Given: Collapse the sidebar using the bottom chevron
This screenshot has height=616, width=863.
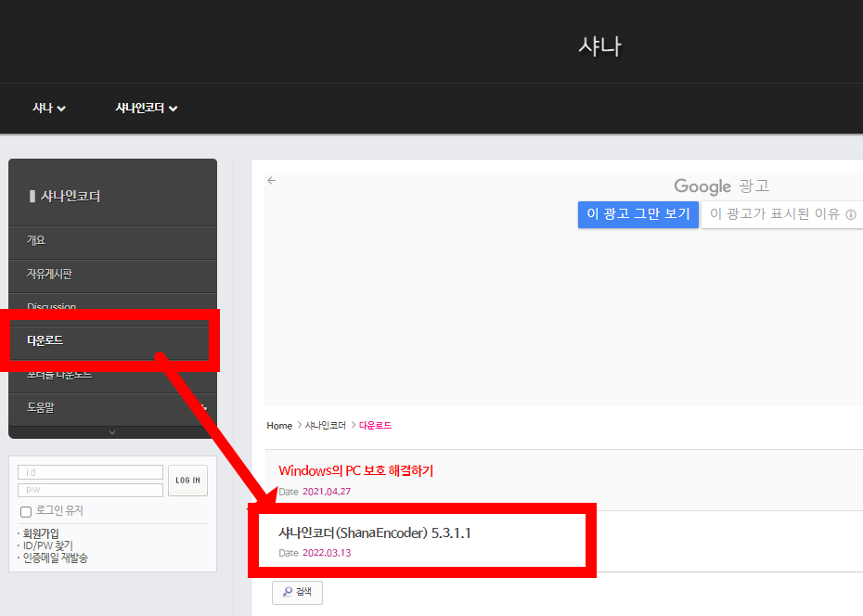Looking at the screenshot, I should 112,431.
